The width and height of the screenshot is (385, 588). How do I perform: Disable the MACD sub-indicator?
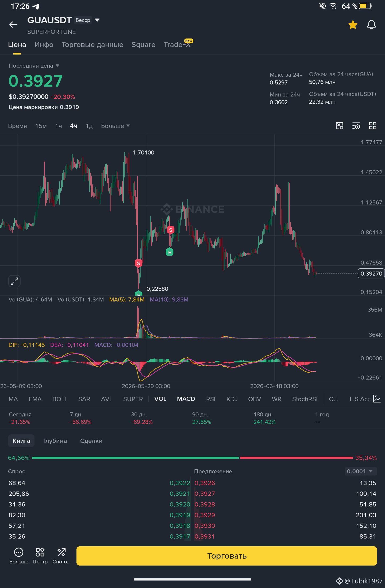(186, 399)
